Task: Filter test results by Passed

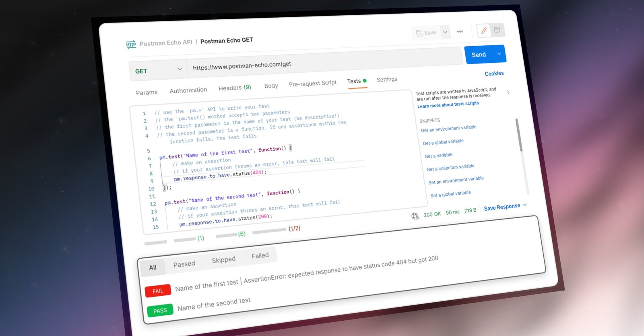Action: pos(184,264)
